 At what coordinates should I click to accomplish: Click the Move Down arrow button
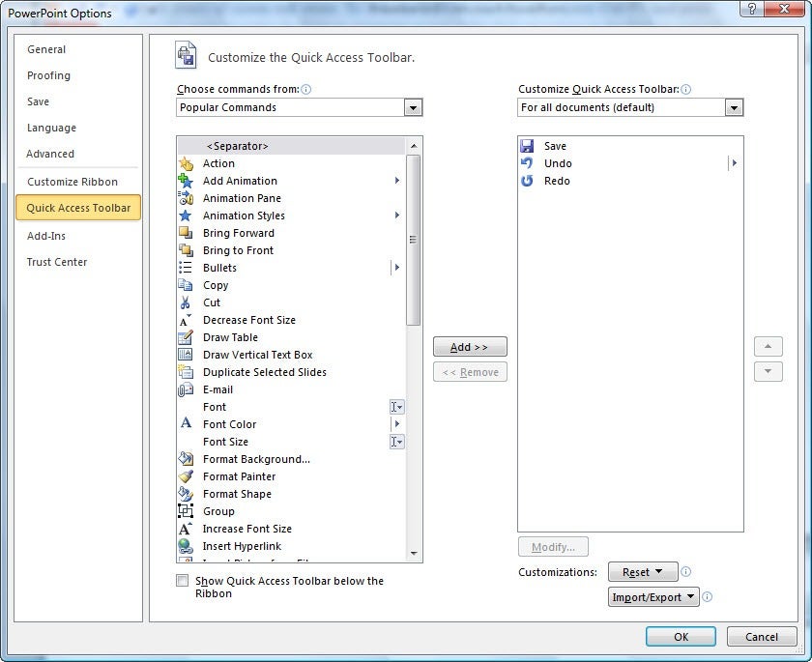coord(768,371)
